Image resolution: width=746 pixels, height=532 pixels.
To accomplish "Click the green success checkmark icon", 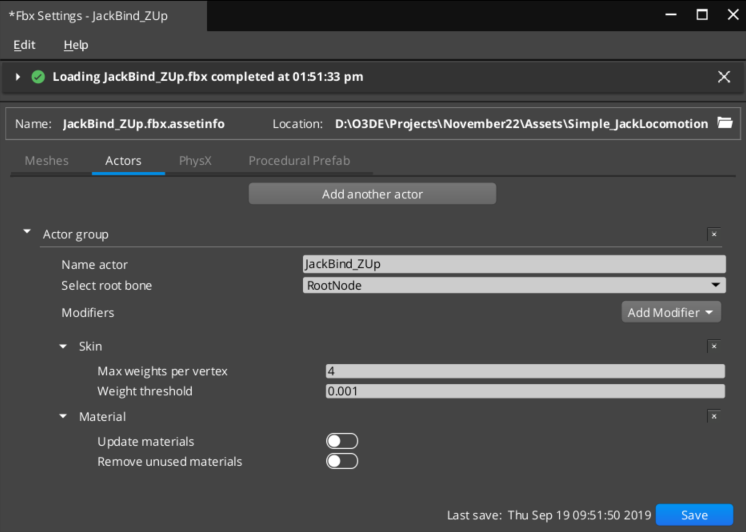I will [38, 77].
